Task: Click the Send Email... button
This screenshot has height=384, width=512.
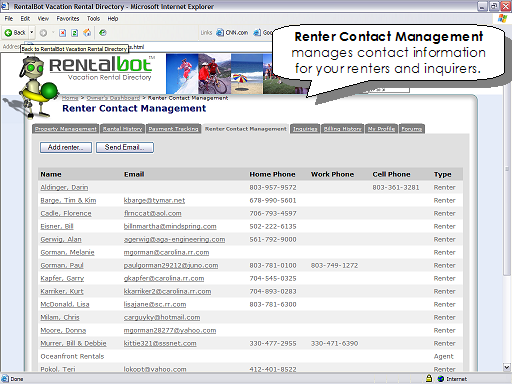Action: coord(125,147)
